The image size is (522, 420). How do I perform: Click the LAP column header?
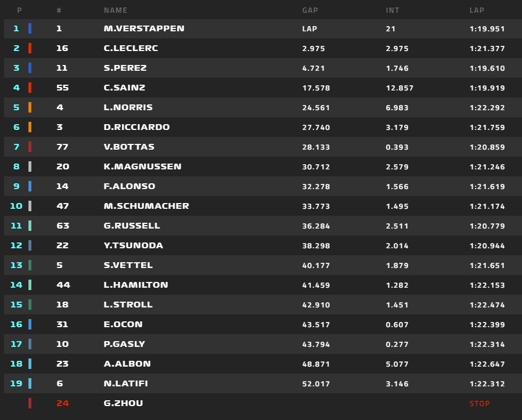click(x=477, y=10)
